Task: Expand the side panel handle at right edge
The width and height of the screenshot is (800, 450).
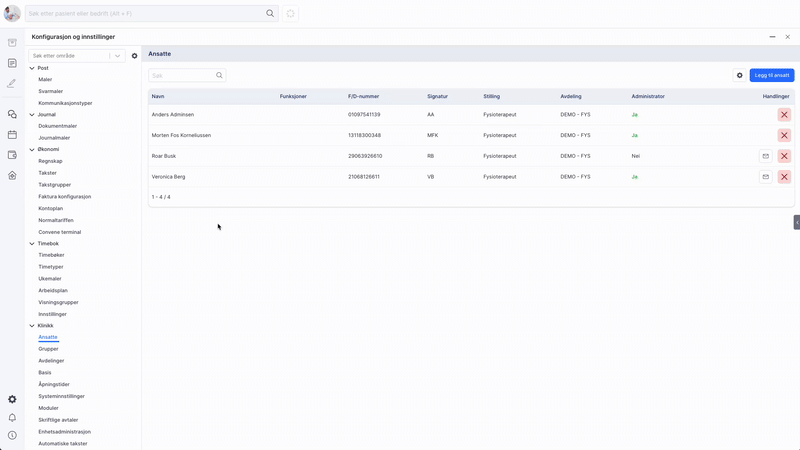Action: 797,222
